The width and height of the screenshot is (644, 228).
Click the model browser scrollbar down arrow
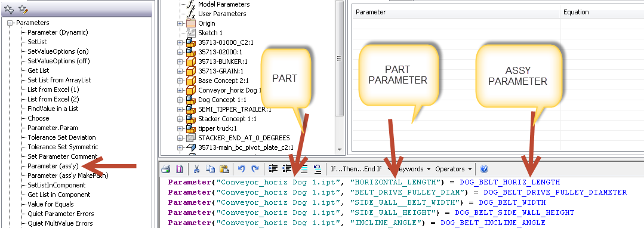tap(339, 150)
